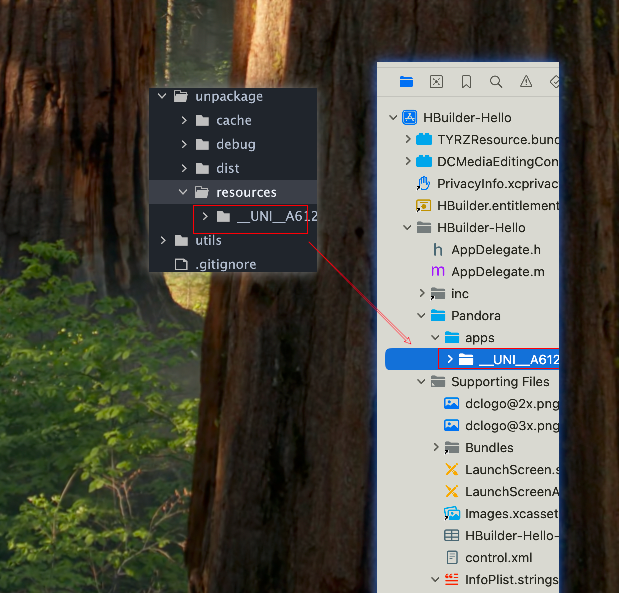Expand the Bundles folder arrow
Screen dimensions: 619x593
coord(436,448)
